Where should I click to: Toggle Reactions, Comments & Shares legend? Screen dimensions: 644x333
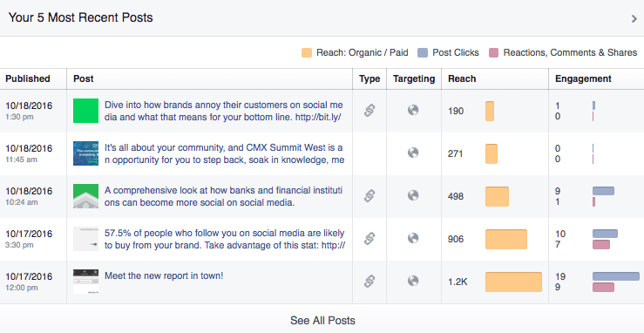pos(563,52)
